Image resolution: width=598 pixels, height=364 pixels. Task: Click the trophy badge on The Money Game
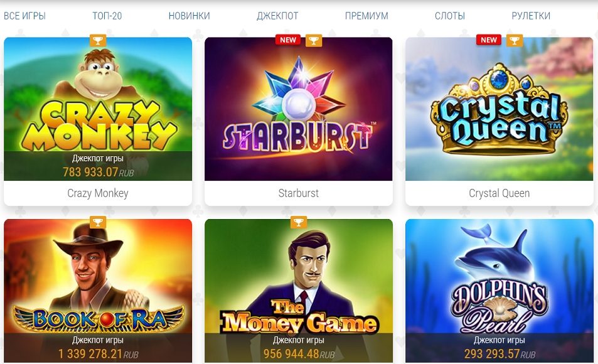tap(299, 222)
